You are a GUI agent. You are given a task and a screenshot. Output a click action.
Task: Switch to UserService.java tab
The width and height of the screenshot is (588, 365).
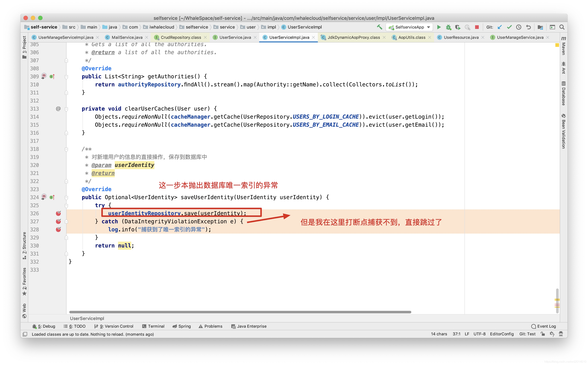click(235, 37)
